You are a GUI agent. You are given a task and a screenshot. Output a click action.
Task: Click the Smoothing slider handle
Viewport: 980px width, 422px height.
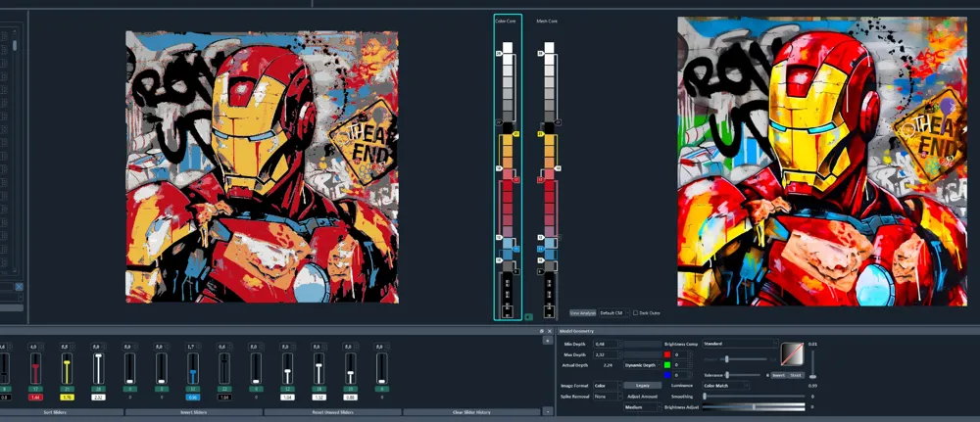pyautogui.click(x=705, y=397)
